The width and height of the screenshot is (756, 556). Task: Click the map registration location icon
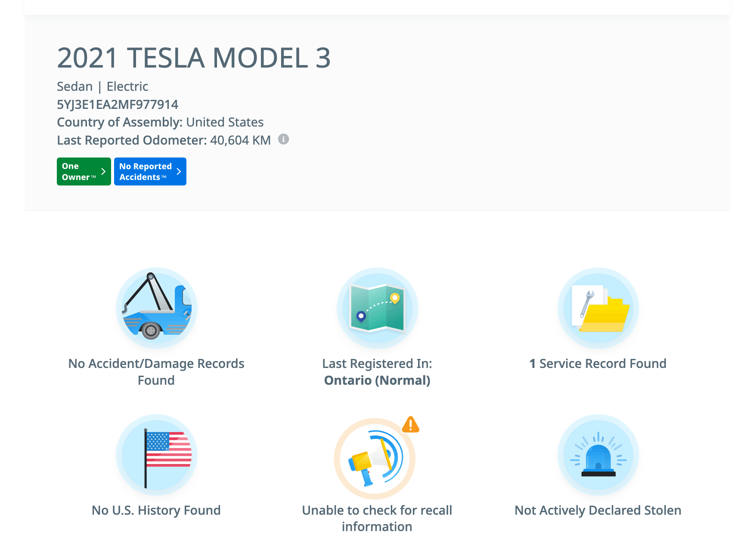click(377, 308)
